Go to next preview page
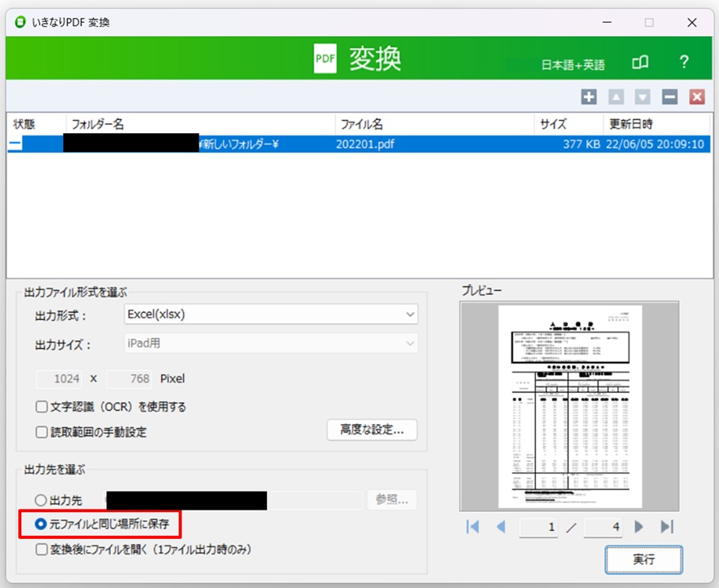Screen dimensions: 719x588 click(x=639, y=527)
